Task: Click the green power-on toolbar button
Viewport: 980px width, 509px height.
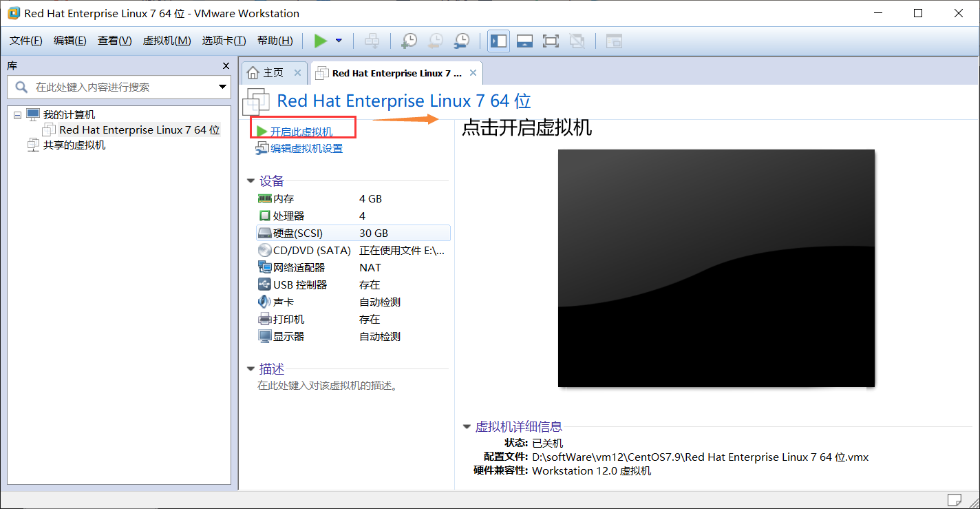Action: [320, 41]
